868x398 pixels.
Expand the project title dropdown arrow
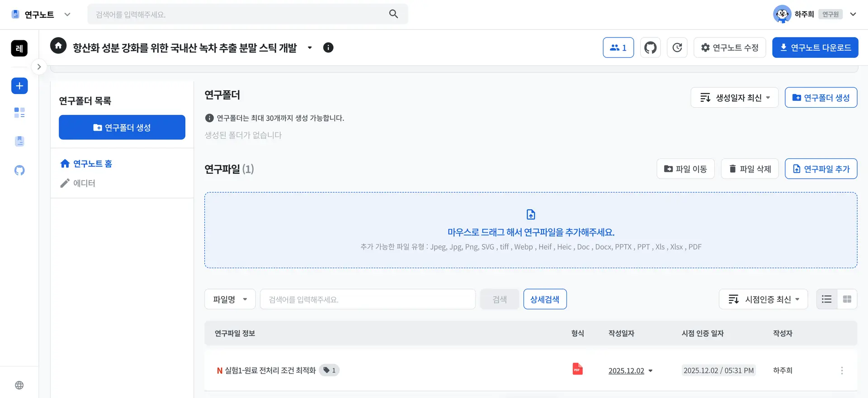coord(310,47)
